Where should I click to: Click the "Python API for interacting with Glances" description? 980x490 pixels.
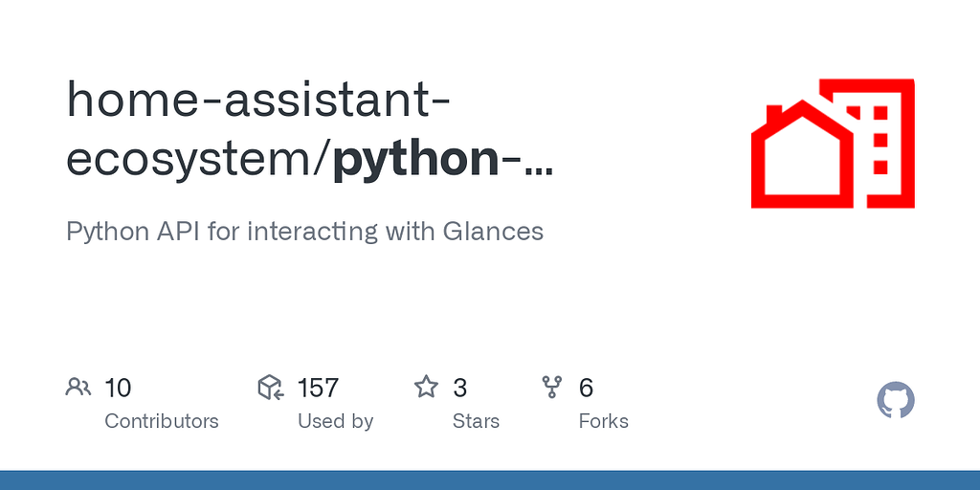pos(304,232)
